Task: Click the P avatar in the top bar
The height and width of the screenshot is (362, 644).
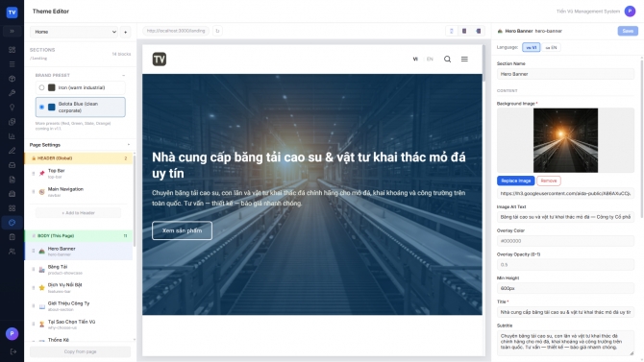Action: click(630, 12)
